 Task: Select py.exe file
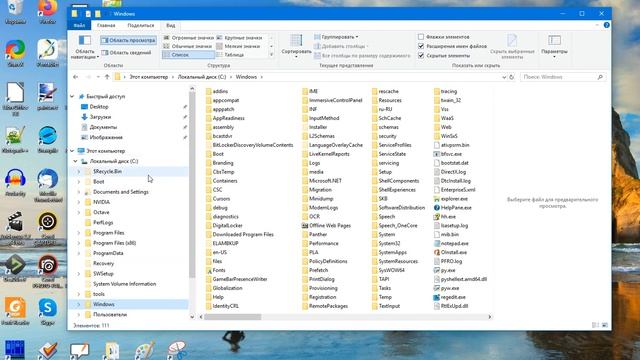[444, 270]
